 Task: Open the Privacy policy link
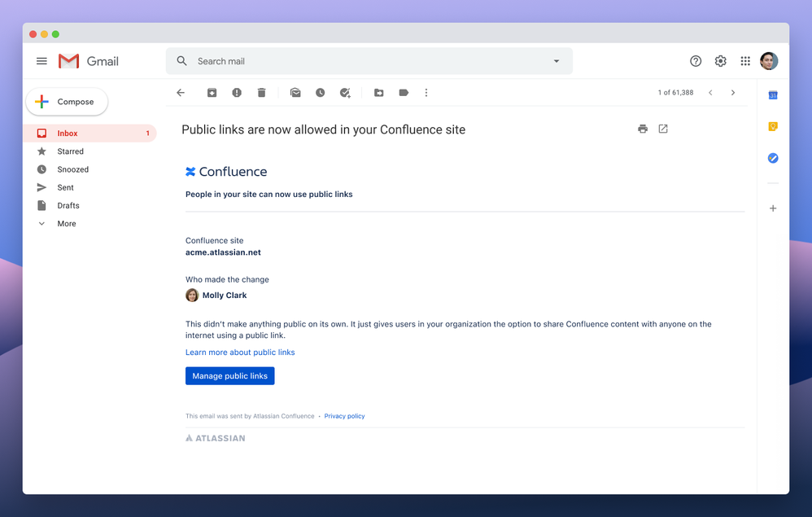pyautogui.click(x=344, y=416)
